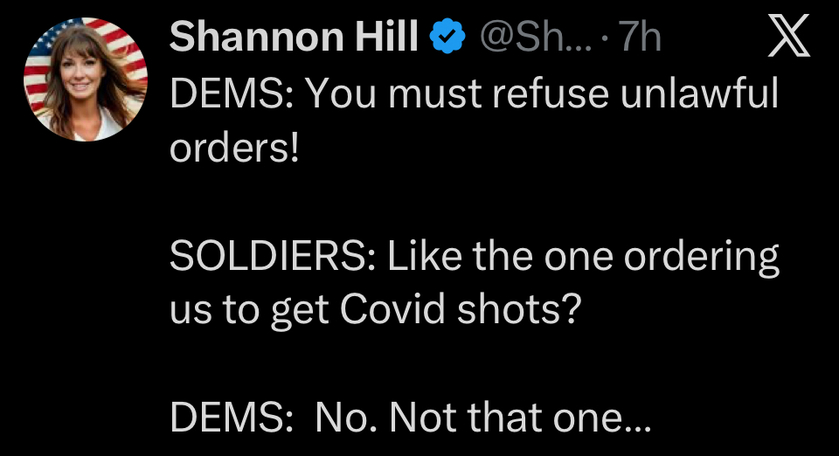Open the 7h timestamp link
The image size is (839, 456).
click(x=640, y=39)
